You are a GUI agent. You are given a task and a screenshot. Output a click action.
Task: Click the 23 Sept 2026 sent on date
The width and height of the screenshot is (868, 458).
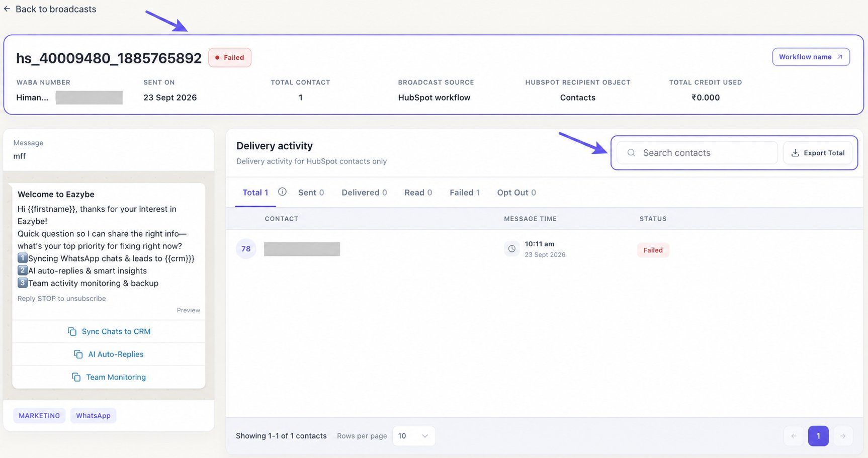[x=170, y=98]
